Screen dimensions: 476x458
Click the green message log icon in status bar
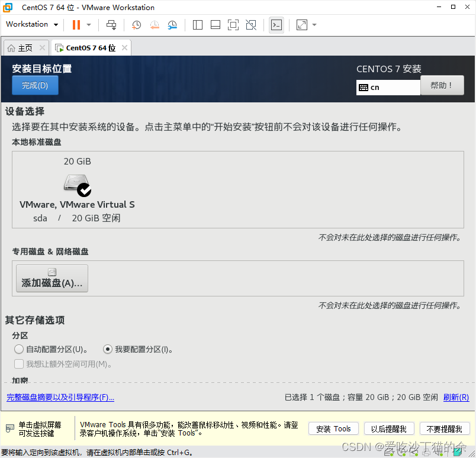pos(458,452)
